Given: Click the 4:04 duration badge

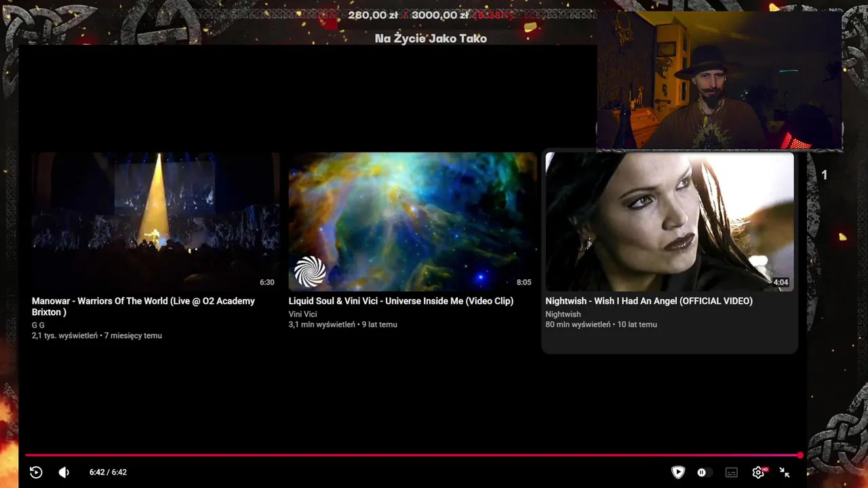Looking at the screenshot, I should [x=781, y=283].
